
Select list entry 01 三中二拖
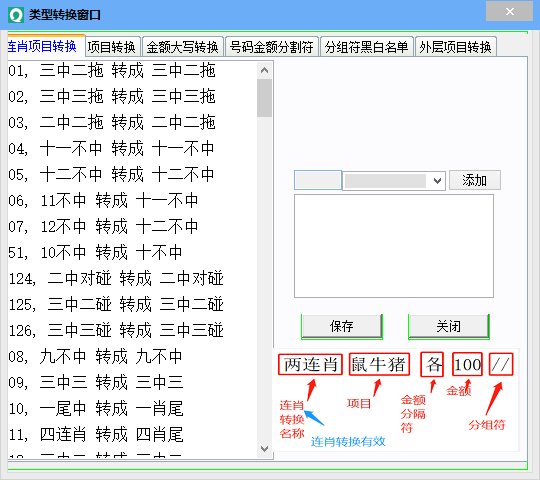pyautogui.click(x=112, y=71)
